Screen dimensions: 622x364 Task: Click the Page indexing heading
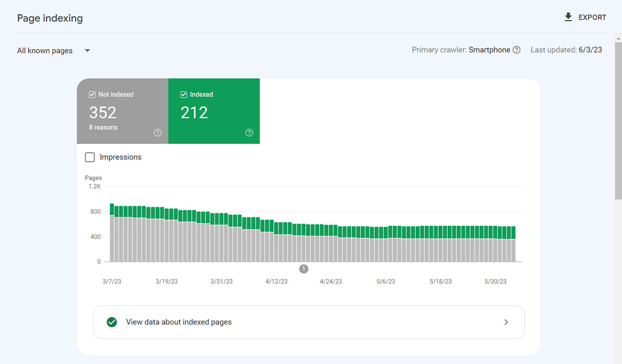click(x=50, y=18)
